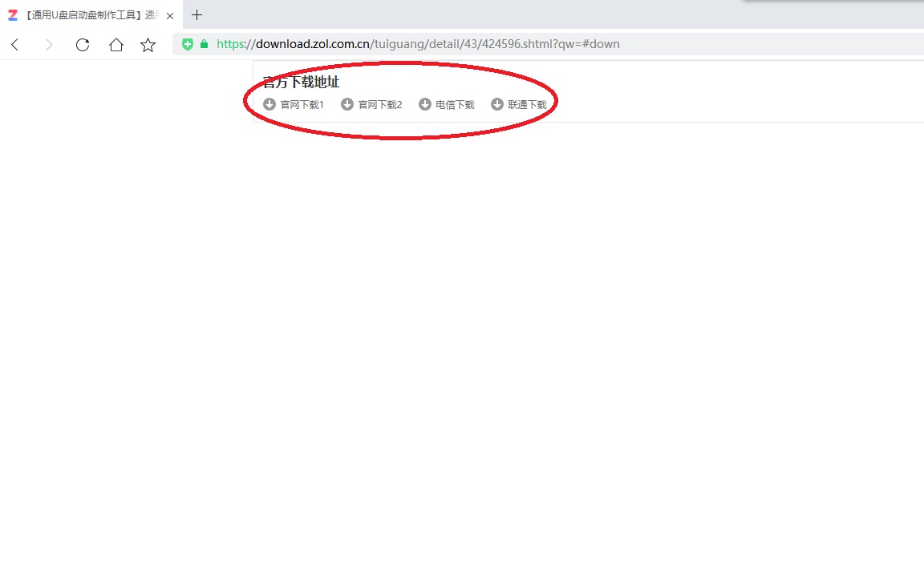Click the browser back arrow
924x561 pixels.
15,45
